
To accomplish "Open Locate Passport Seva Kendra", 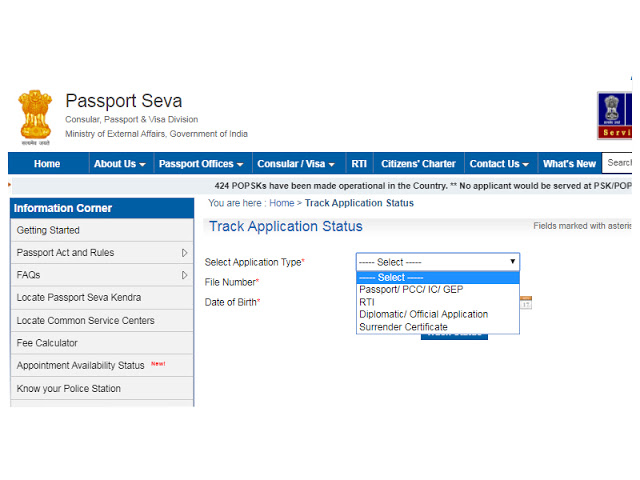I will click(x=102, y=298).
